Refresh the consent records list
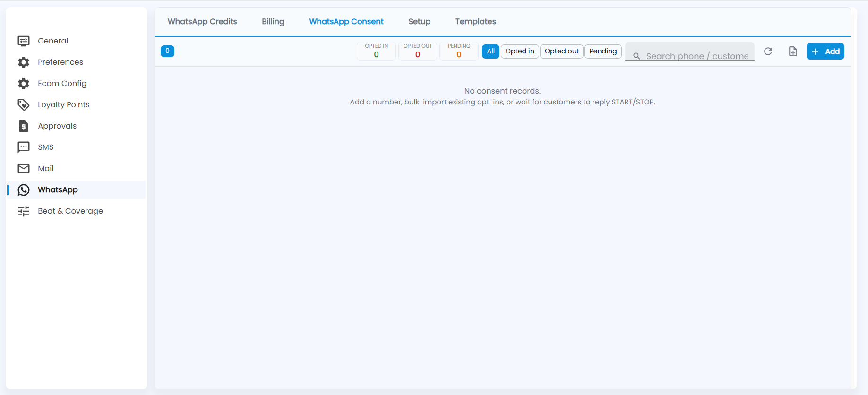The image size is (868, 395). (x=768, y=51)
